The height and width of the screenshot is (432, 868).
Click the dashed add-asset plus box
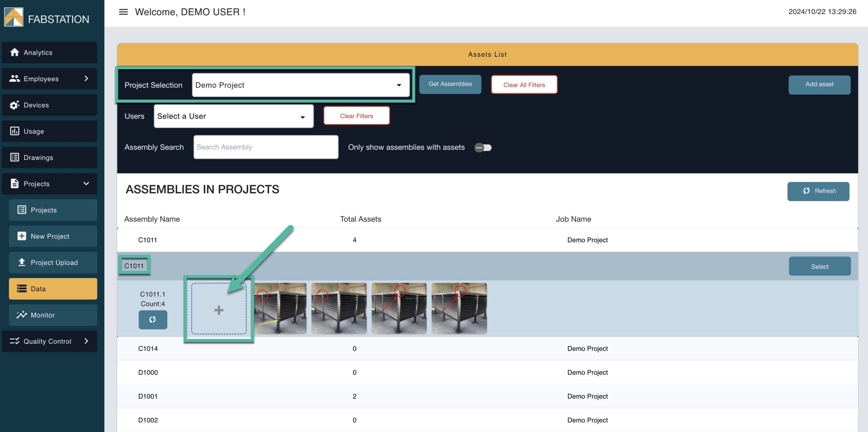219,309
